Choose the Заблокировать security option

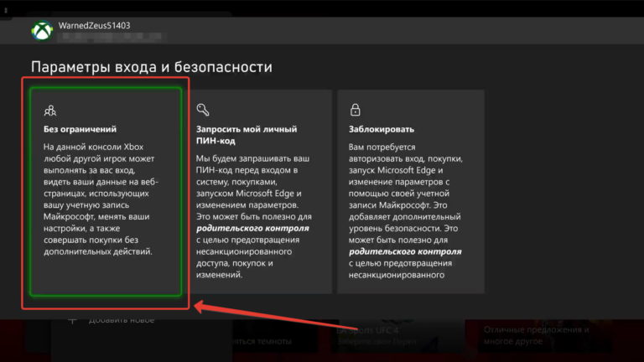click(381, 130)
